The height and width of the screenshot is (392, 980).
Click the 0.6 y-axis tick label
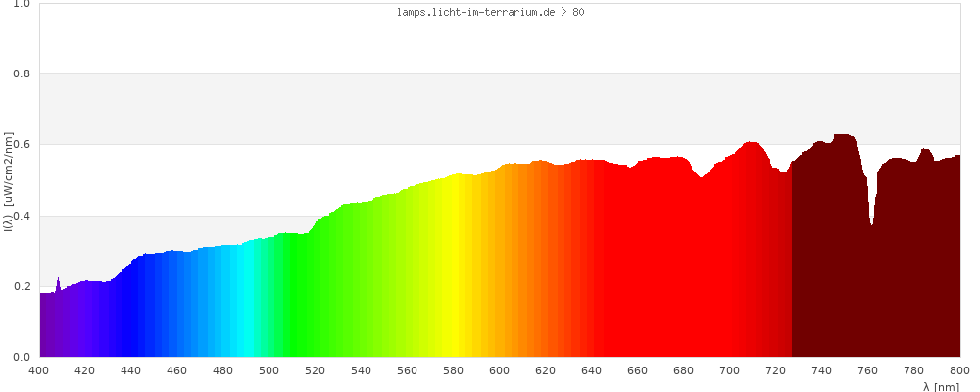coord(21,145)
